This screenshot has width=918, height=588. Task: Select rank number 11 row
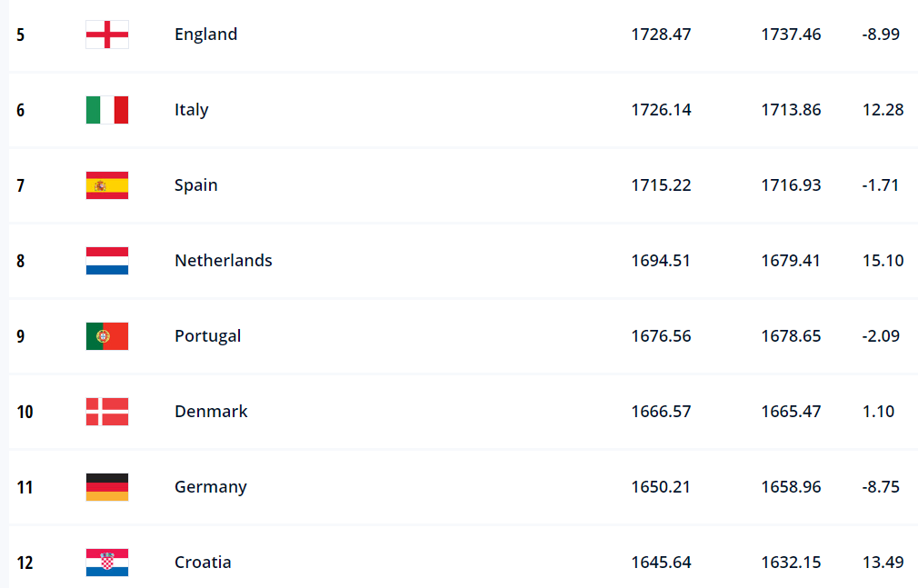(x=463, y=487)
